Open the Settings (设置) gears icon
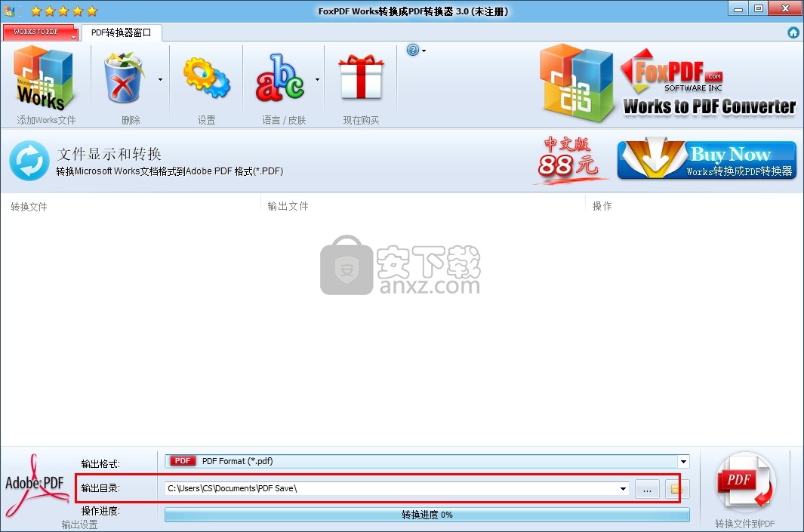The width and height of the screenshot is (804, 532). pos(207,78)
